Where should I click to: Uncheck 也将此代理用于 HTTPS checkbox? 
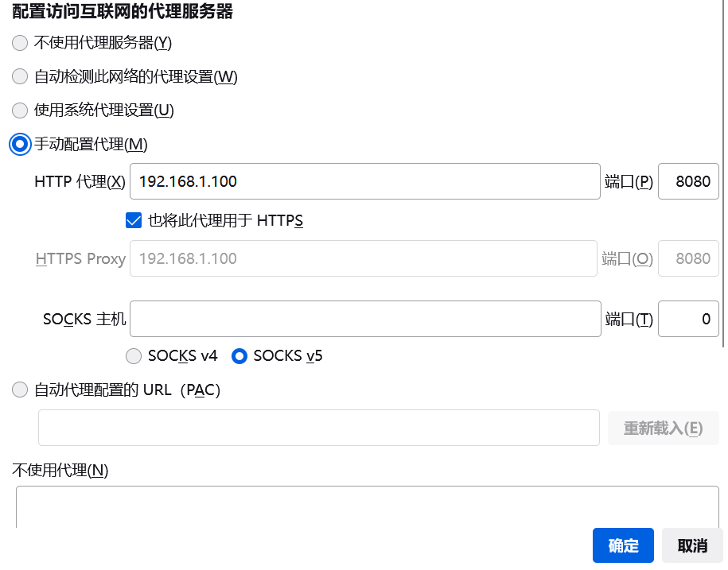134,220
